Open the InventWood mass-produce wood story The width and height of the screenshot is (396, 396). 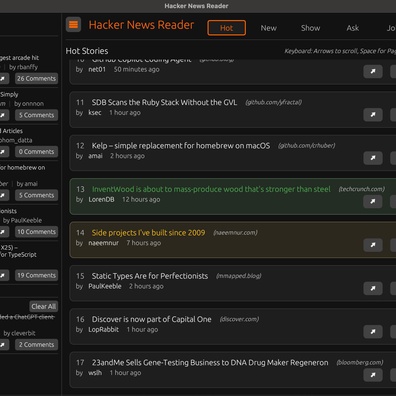click(x=211, y=189)
